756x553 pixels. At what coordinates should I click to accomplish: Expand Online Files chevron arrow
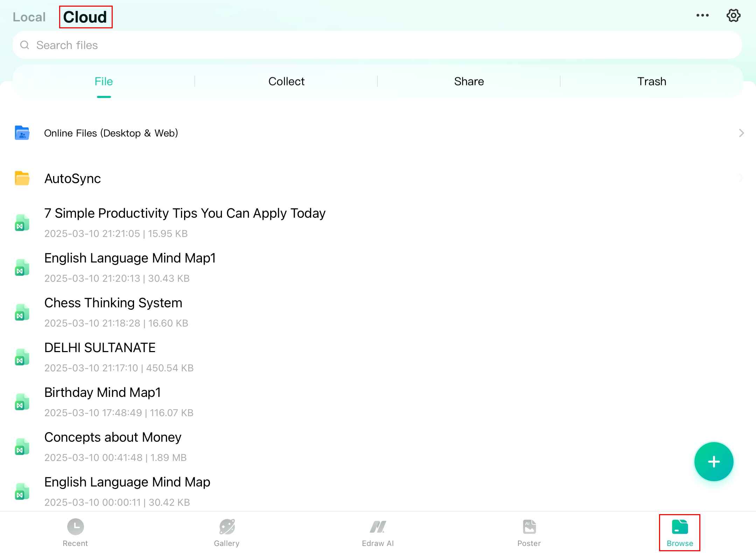[x=741, y=133]
